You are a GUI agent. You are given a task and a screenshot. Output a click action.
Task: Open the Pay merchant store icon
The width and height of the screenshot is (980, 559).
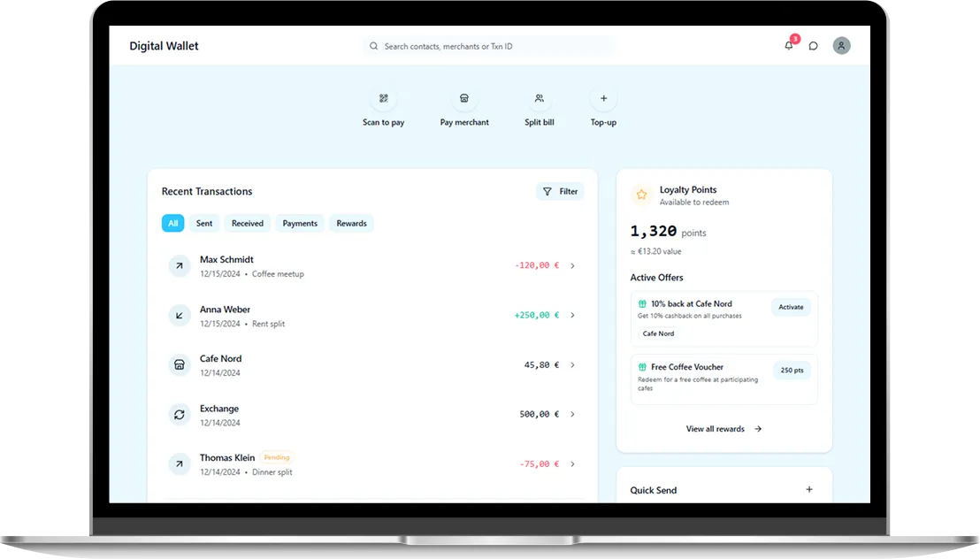pyautogui.click(x=464, y=98)
